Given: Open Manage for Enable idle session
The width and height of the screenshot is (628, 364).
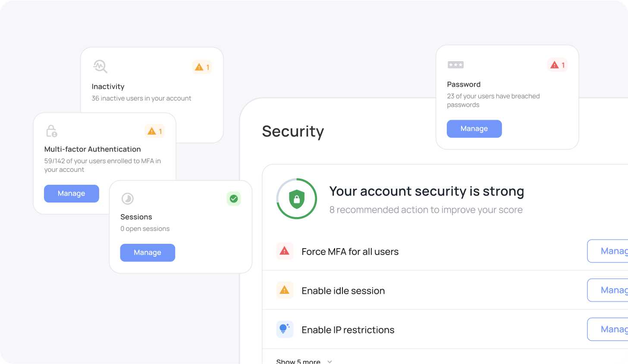Looking at the screenshot, I should [x=608, y=290].
